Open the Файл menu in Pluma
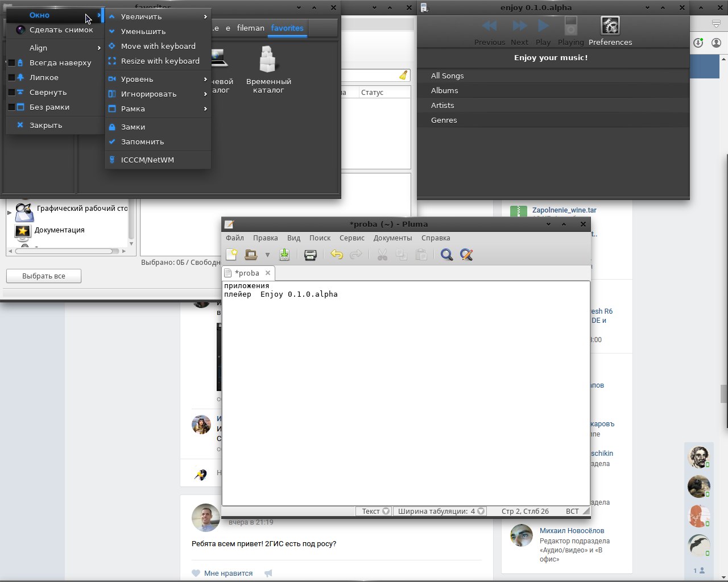 (234, 238)
